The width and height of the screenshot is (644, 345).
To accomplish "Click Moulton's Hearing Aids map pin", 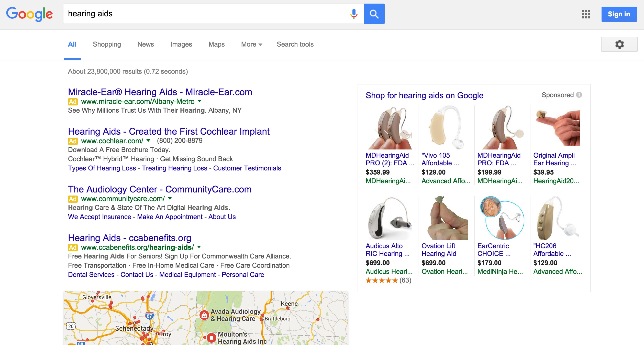I will [x=211, y=338].
